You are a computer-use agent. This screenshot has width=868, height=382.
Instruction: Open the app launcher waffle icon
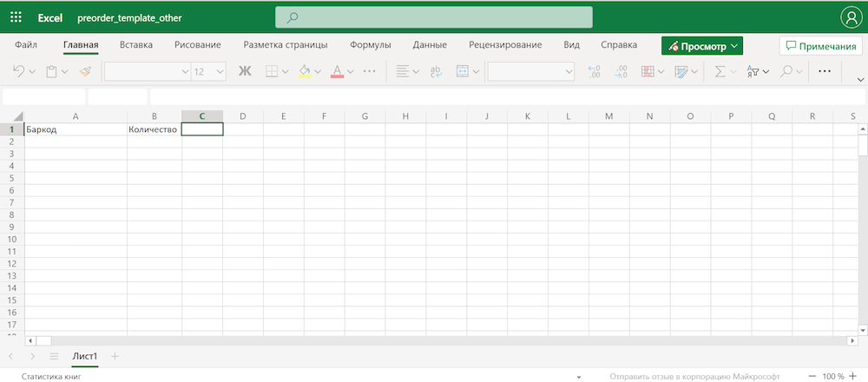pyautogui.click(x=16, y=17)
